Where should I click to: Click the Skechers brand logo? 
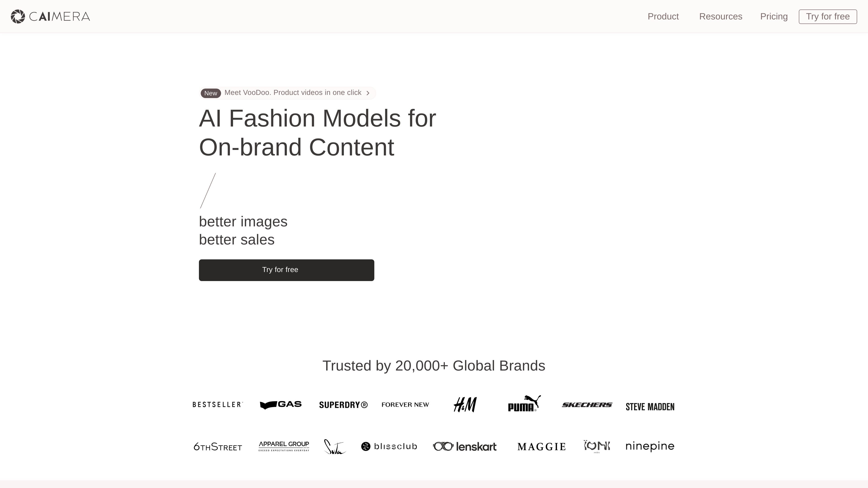(x=587, y=405)
